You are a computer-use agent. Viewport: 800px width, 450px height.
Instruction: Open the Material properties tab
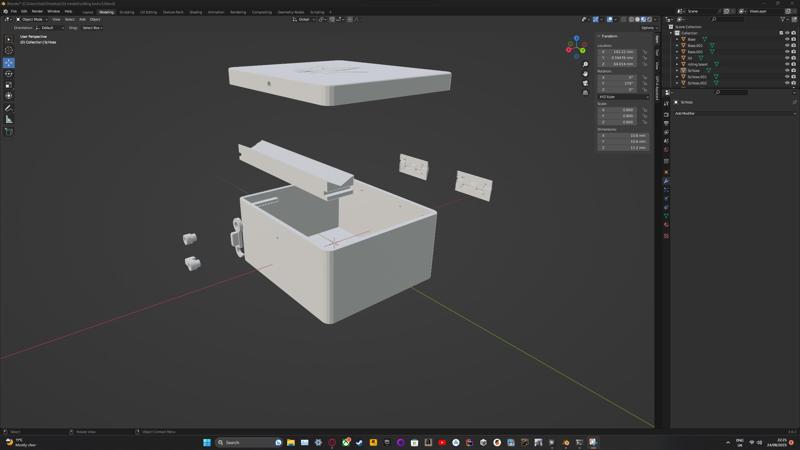click(x=666, y=224)
